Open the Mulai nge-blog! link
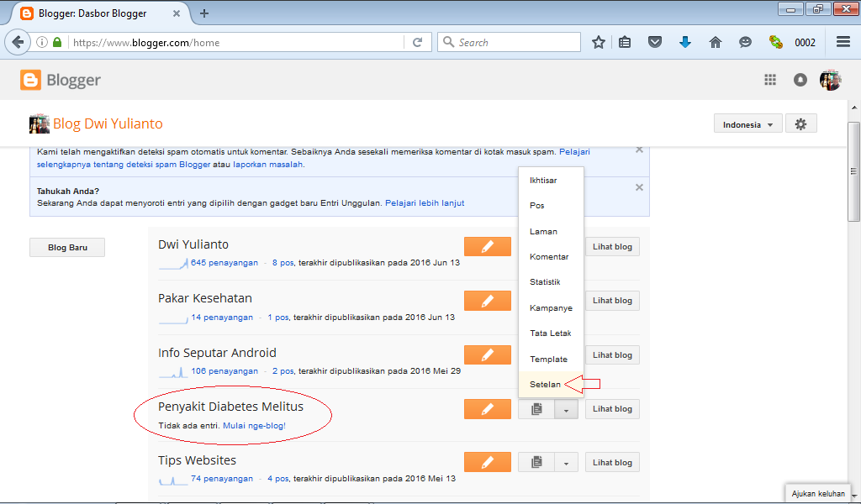This screenshot has height=504, width=861. click(x=254, y=426)
